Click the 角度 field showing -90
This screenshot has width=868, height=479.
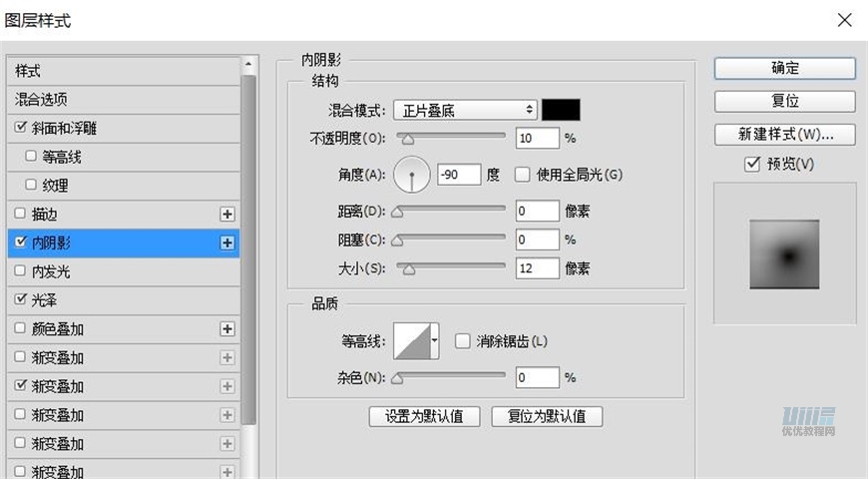[x=459, y=175]
